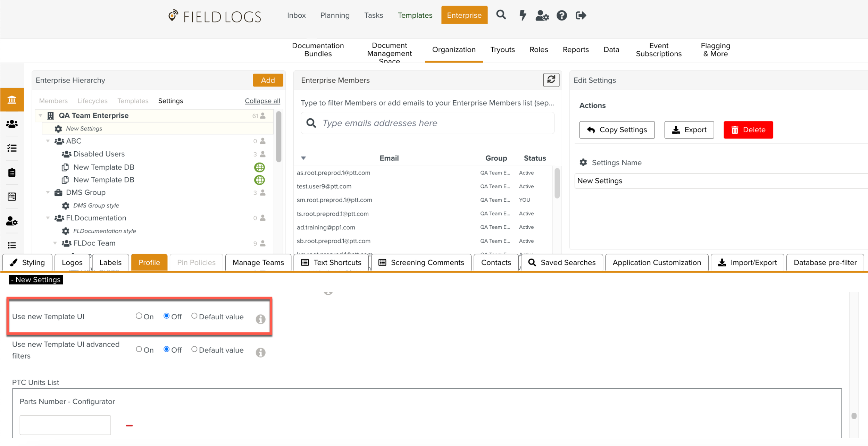The height and width of the screenshot is (446, 868).
Task: Remove Parts Number entry with red minus
Action: pos(129,426)
